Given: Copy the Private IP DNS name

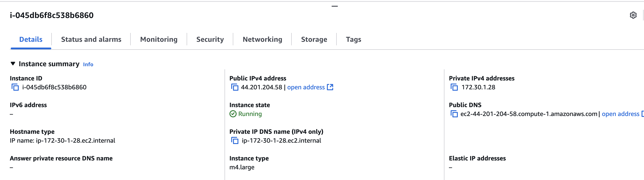Looking at the screenshot, I should coord(235,141).
